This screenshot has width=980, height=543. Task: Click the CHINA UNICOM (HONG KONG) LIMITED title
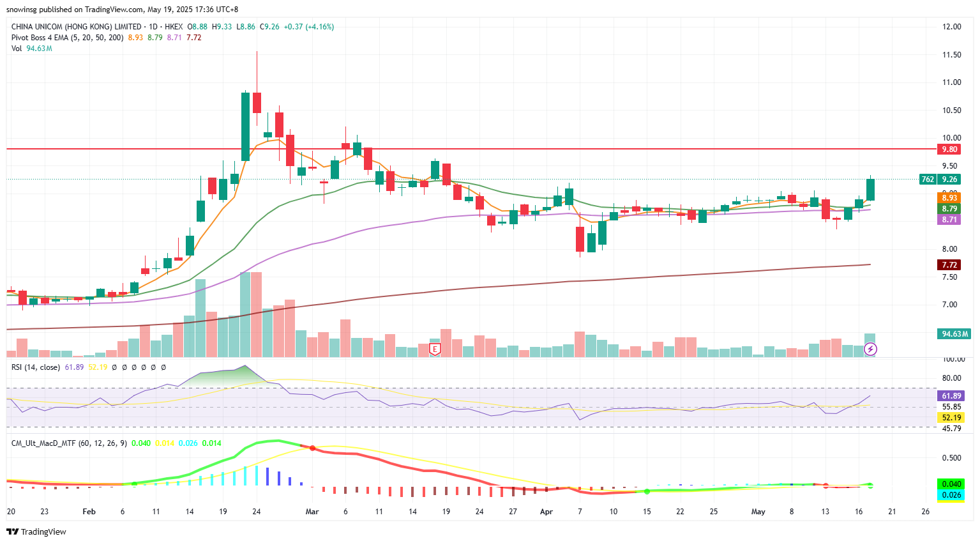[77, 27]
